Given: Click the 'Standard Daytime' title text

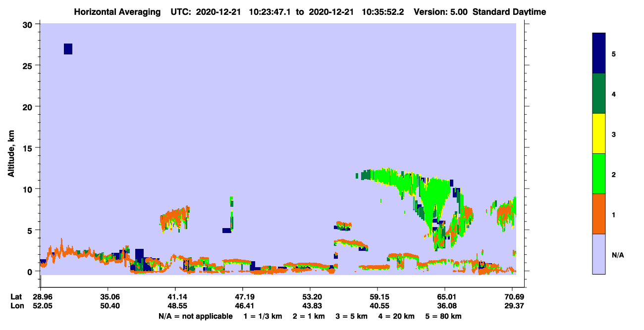Looking at the screenshot, I should click(x=509, y=12).
